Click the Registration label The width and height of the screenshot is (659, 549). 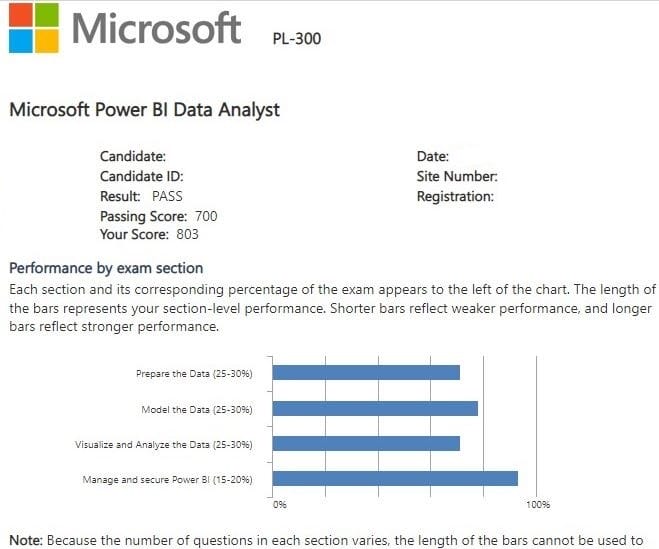point(455,196)
